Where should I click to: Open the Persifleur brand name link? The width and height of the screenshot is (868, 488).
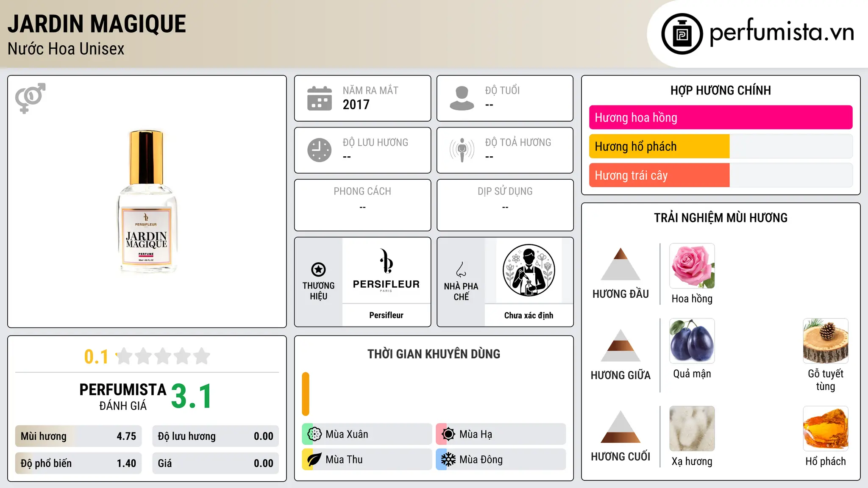(x=386, y=315)
